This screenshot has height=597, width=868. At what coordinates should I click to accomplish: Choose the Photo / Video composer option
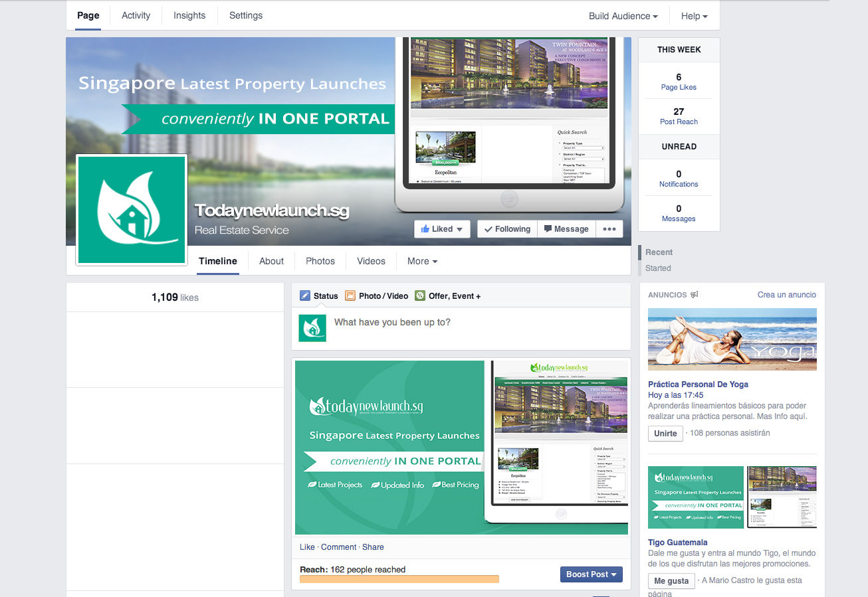[376, 296]
